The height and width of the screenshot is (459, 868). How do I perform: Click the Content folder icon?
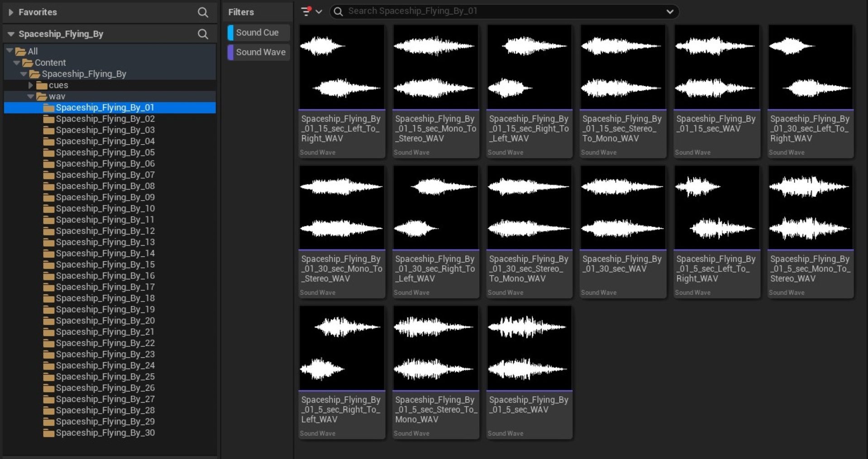[28, 63]
